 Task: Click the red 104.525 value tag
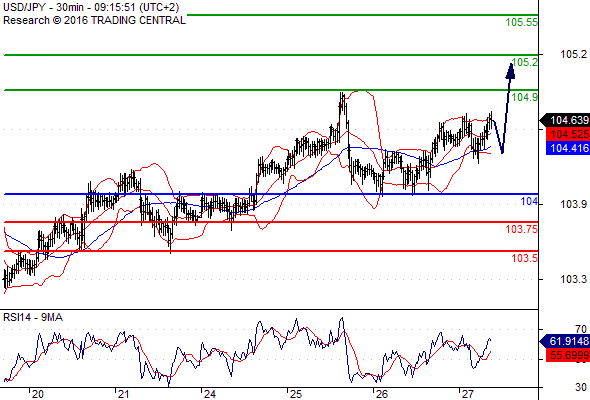click(568, 134)
